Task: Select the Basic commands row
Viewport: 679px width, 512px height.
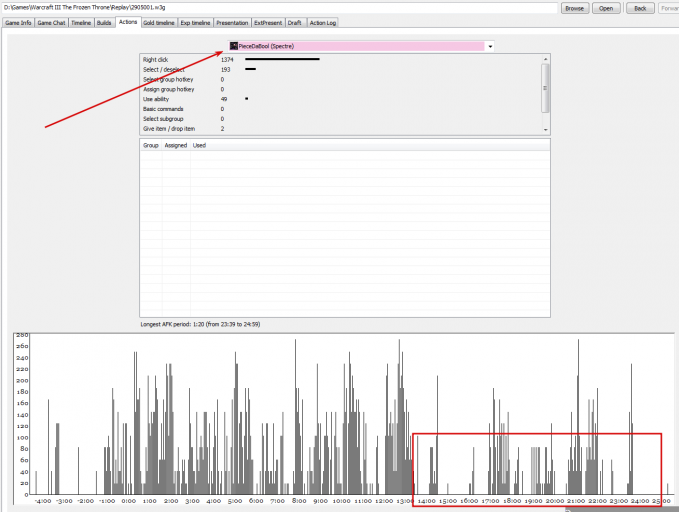Action: coord(340,109)
